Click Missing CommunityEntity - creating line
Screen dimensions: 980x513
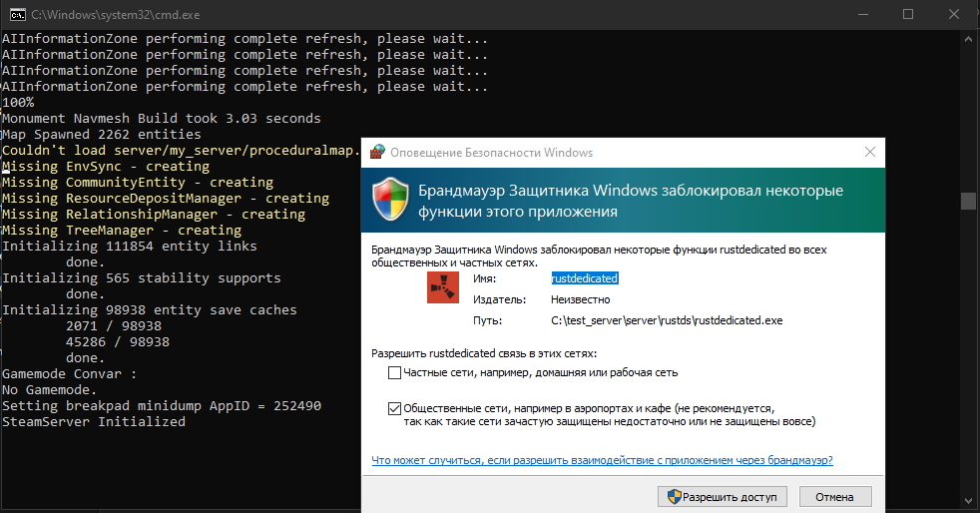pos(138,183)
